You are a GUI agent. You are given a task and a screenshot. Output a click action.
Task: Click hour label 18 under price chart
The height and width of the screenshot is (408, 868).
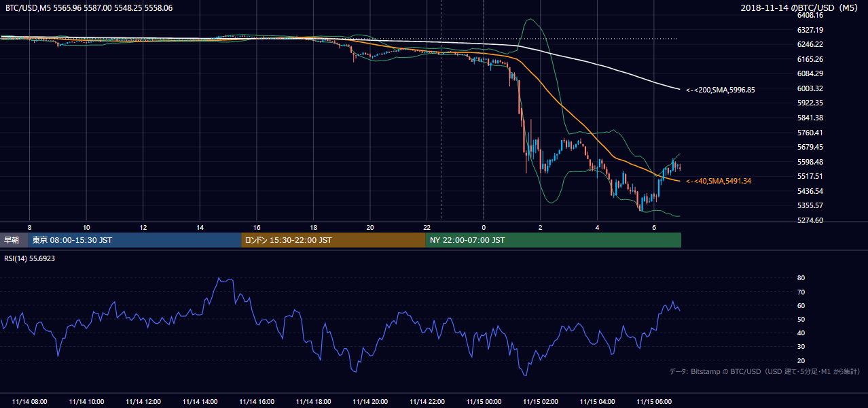point(313,227)
